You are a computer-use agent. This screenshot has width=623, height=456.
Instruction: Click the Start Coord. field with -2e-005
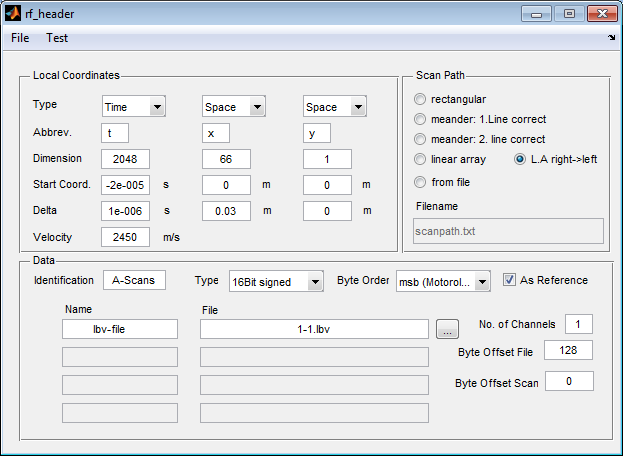click(x=125, y=185)
